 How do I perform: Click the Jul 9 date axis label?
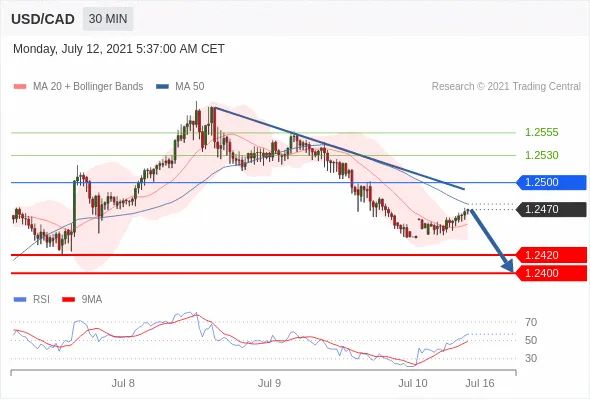[x=269, y=383]
